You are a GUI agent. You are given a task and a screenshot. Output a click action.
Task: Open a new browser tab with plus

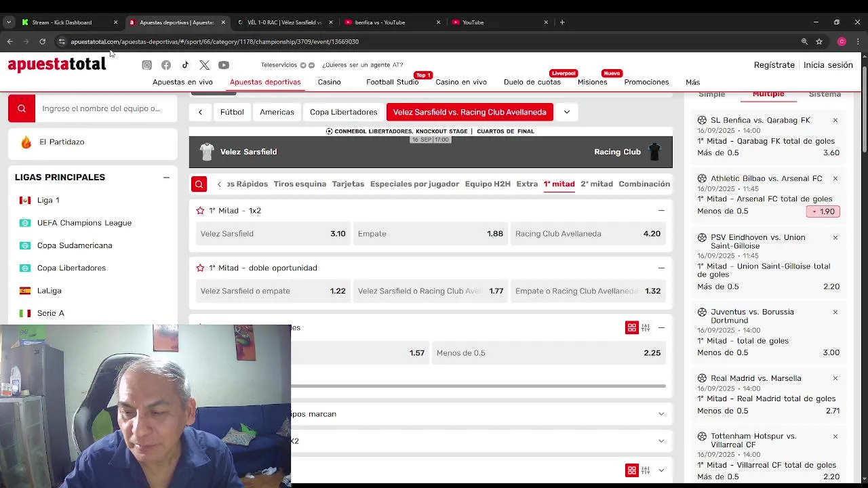562,22
